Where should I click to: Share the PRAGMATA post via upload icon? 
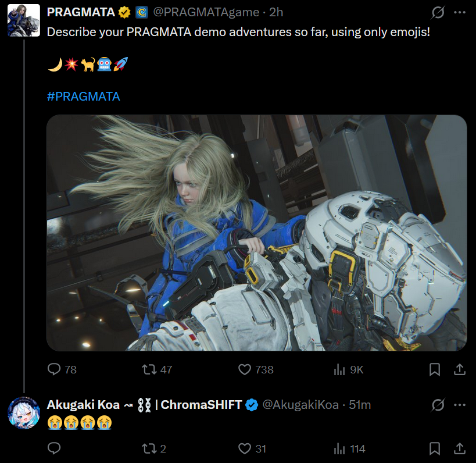460,369
